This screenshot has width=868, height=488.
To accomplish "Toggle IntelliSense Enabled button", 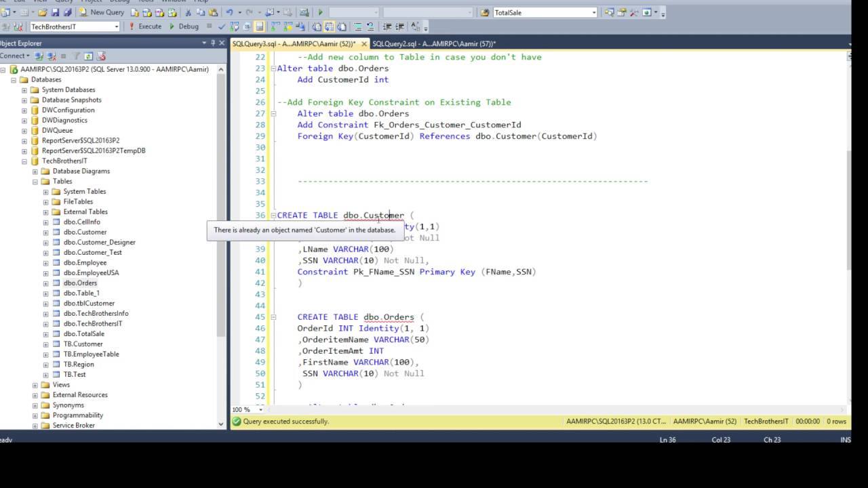I will [x=259, y=26].
